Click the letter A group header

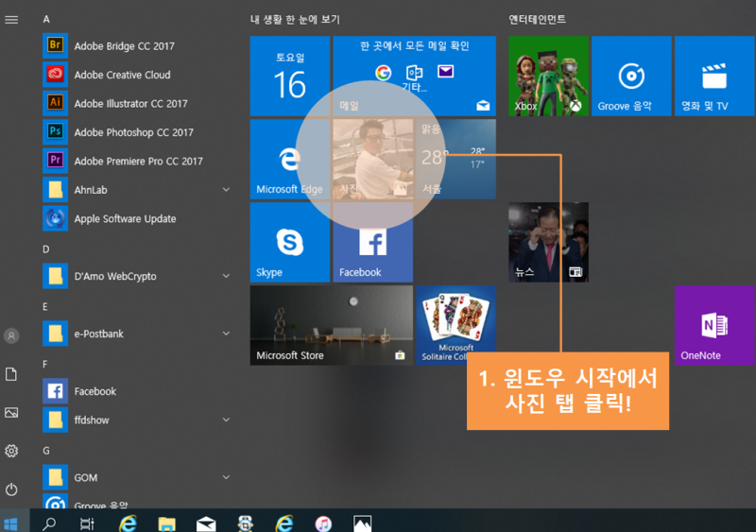pyautogui.click(x=46, y=19)
